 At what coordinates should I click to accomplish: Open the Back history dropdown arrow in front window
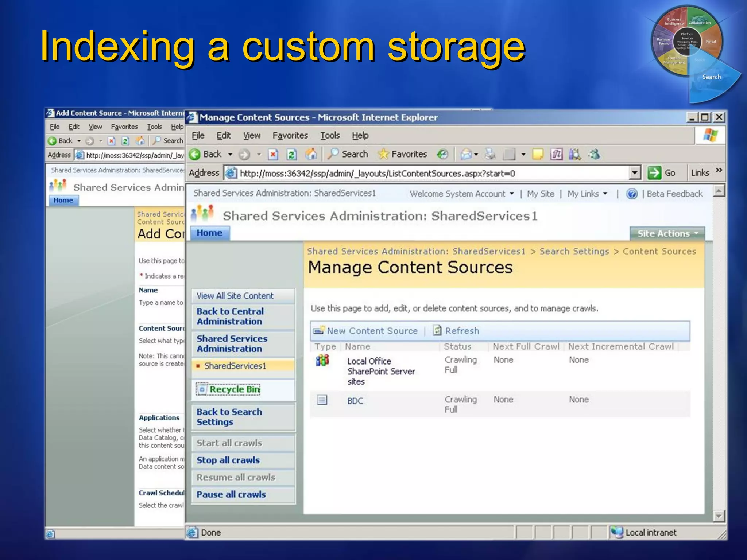point(230,155)
